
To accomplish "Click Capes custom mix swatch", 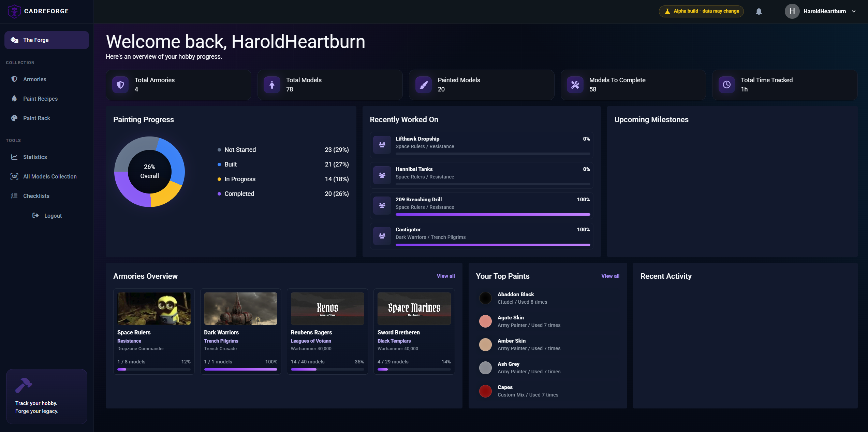I will [485, 391].
